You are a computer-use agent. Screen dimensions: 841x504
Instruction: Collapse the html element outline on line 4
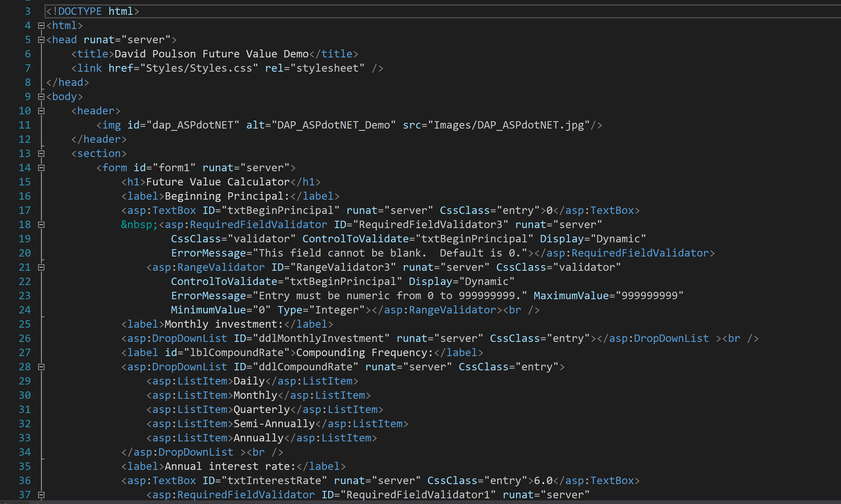click(41, 26)
